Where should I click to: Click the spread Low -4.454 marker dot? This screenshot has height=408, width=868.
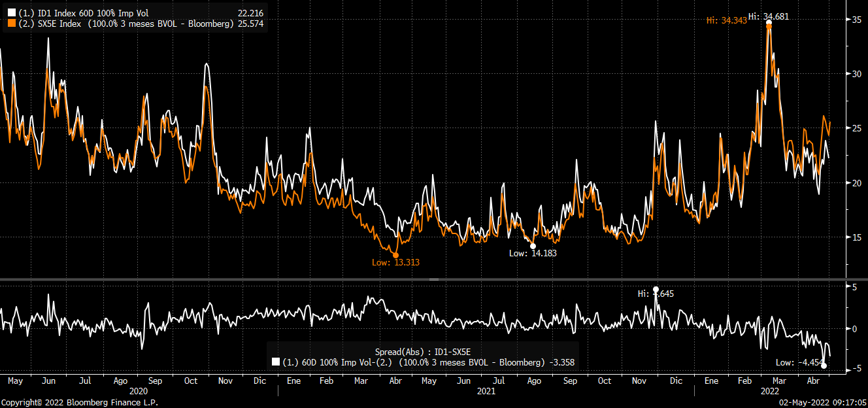(824, 365)
